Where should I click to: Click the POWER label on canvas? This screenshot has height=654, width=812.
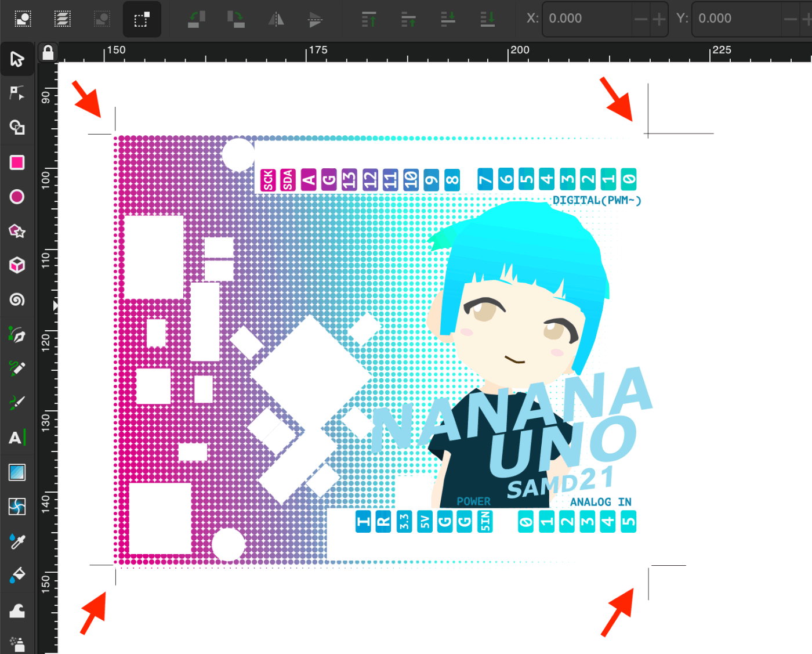click(x=473, y=501)
